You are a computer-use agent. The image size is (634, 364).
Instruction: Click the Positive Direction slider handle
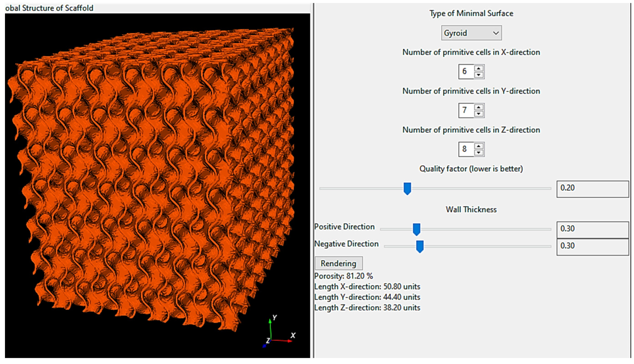416,229
